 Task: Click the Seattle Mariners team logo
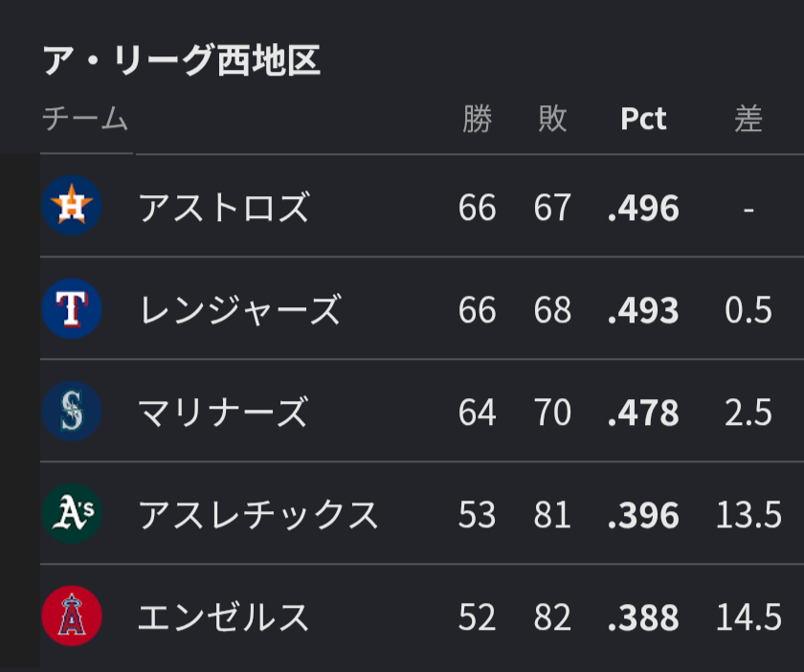72,411
